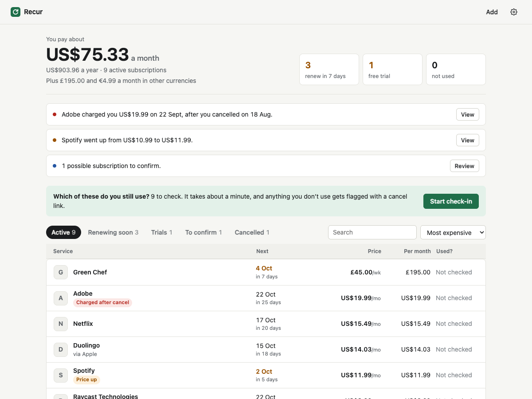Click the Next column header
This screenshot has width=532, height=399.
click(262, 251)
